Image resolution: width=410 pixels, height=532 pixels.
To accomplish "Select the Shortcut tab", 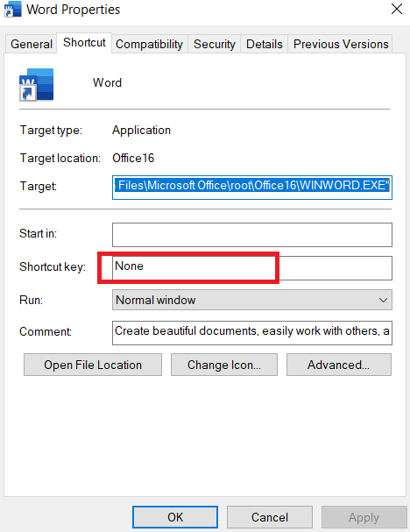I will 84,43.
